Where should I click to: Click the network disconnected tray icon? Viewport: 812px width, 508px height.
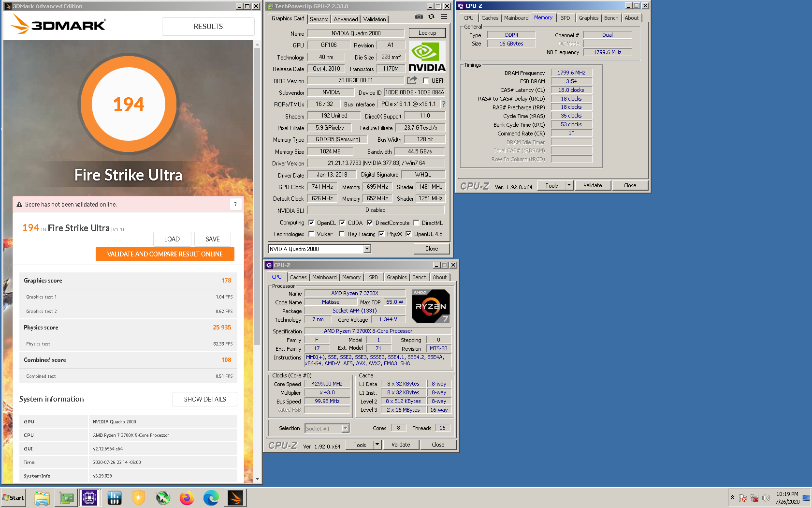click(x=754, y=498)
